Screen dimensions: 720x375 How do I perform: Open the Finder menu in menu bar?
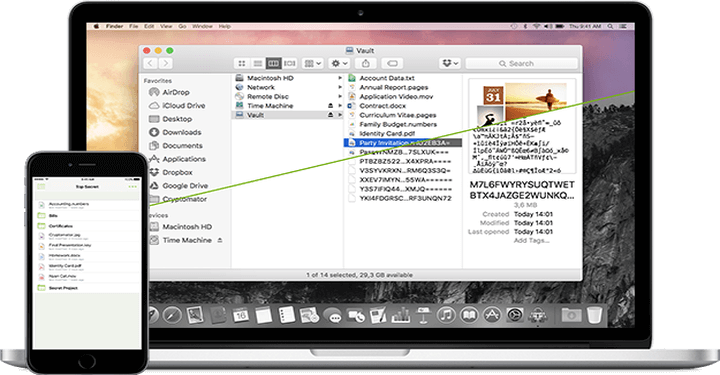pos(114,27)
